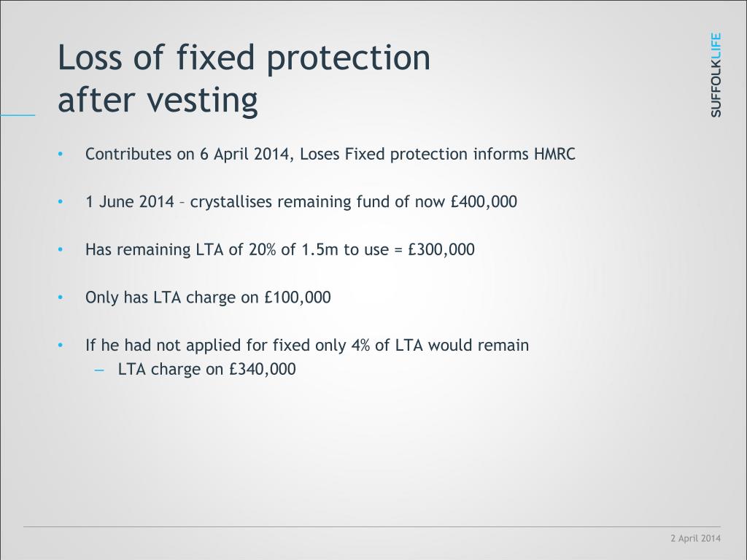Click the 'after vesting' title line

[x=158, y=100]
